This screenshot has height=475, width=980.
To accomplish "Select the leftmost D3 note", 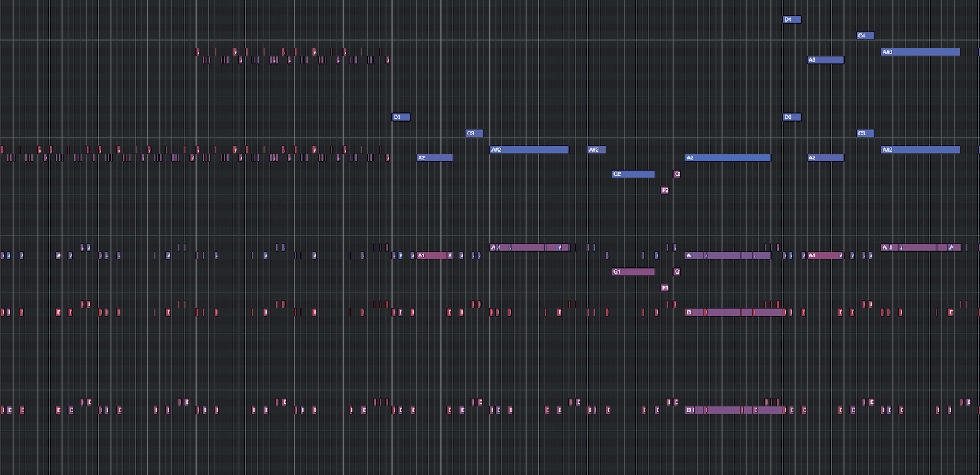I will (401, 118).
